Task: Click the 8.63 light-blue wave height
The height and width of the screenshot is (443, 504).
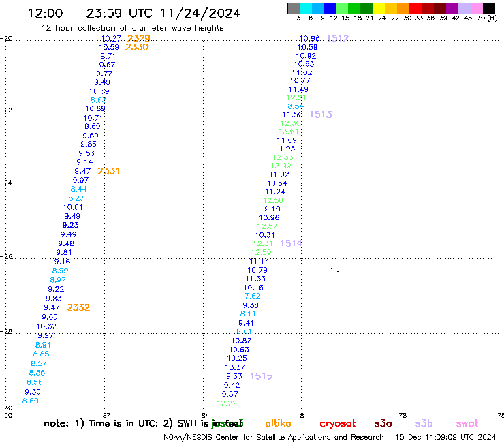Action: [98, 100]
